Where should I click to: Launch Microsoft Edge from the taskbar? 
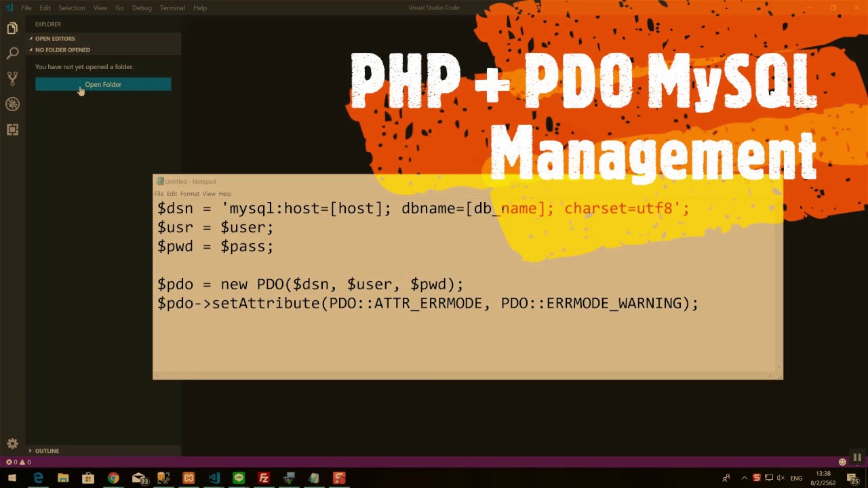(38, 478)
